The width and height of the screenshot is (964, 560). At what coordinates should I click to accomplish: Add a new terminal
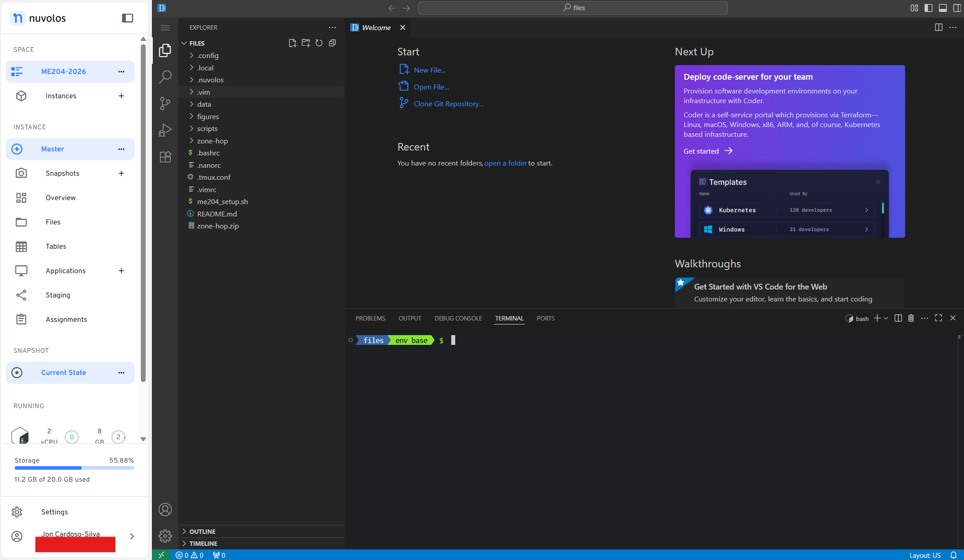(x=877, y=318)
